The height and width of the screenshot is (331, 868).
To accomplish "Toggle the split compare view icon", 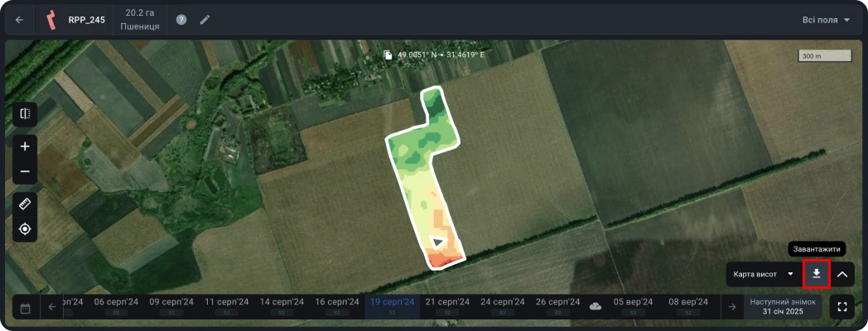I will (25, 113).
